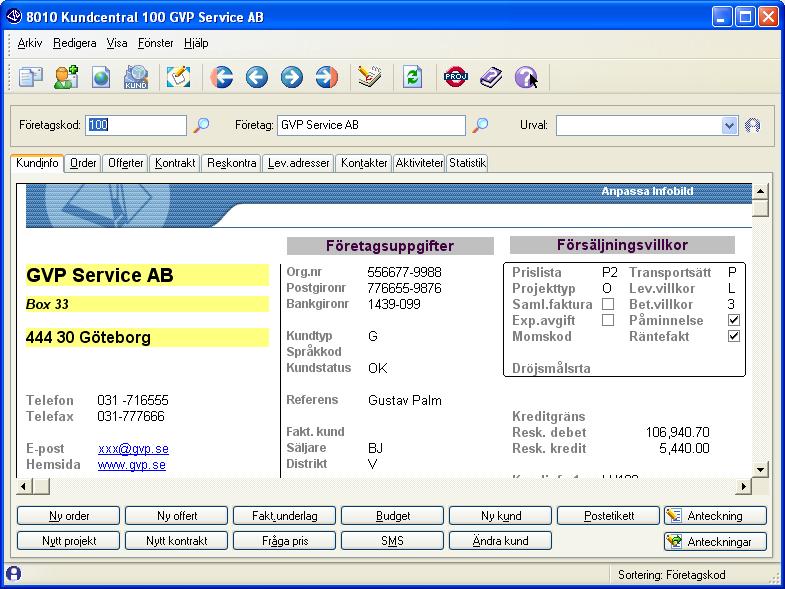Click the Nytt kontrakt button
This screenshot has width=785, height=589.
point(177,541)
